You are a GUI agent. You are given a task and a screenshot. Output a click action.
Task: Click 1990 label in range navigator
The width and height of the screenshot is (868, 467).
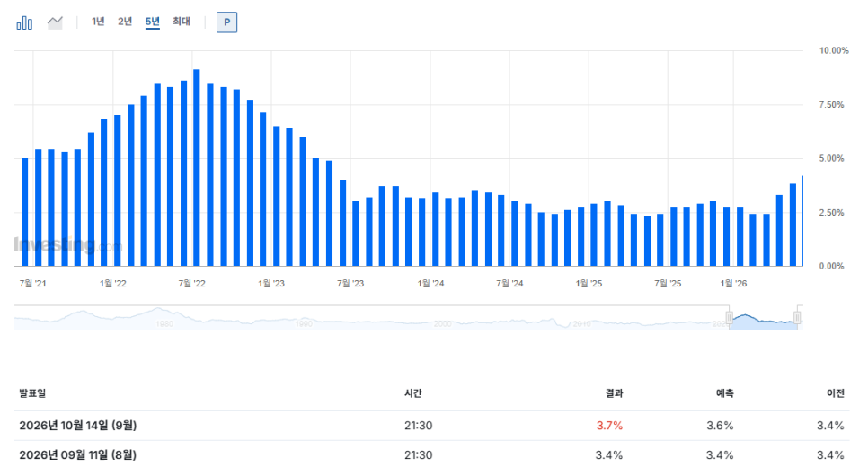click(x=304, y=323)
